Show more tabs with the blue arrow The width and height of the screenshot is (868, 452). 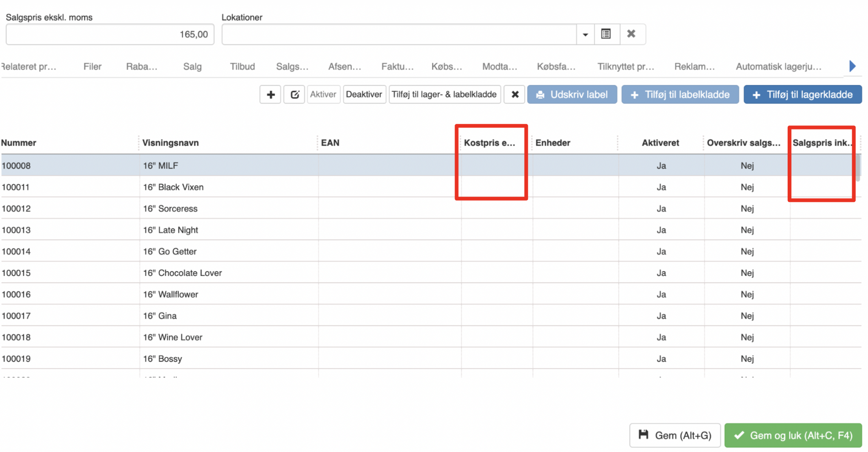pyautogui.click(x=852, y=66)
